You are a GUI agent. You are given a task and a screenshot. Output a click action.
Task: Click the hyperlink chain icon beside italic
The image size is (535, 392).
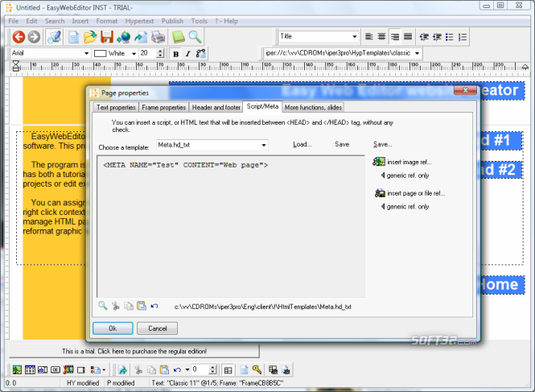tap(200, 54)
